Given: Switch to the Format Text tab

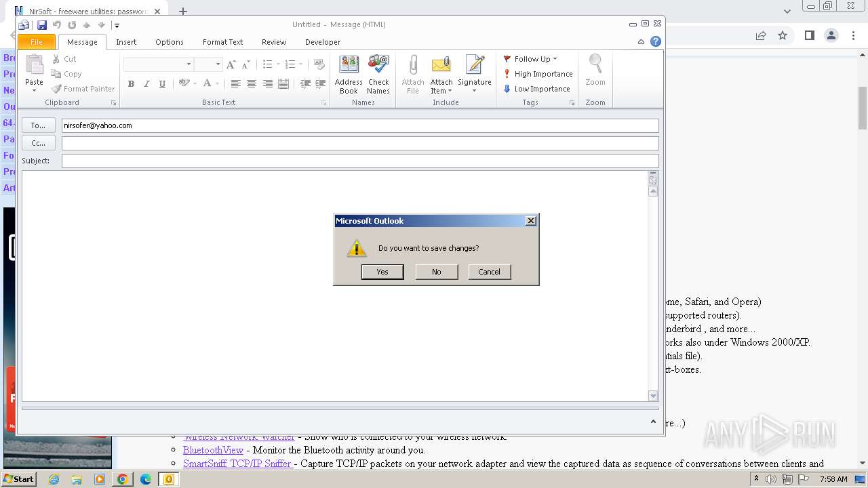Looking at the screenshot, I should coord(222,42).
